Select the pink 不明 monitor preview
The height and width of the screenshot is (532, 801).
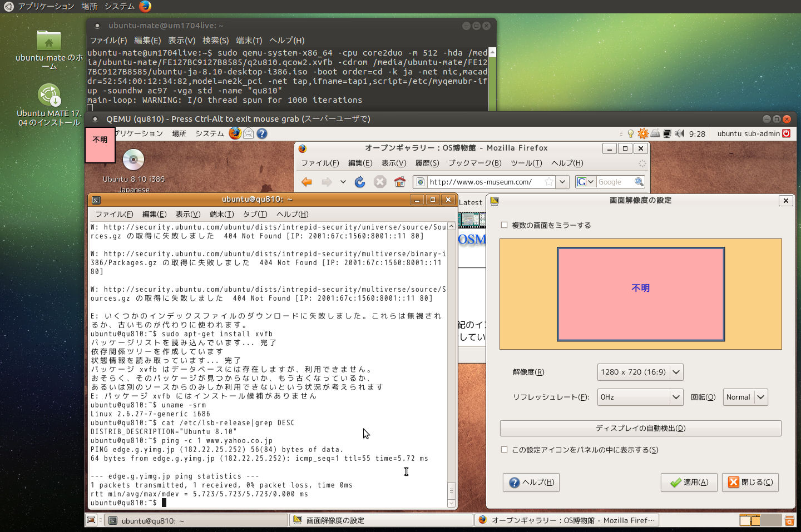tap(641, 294)
